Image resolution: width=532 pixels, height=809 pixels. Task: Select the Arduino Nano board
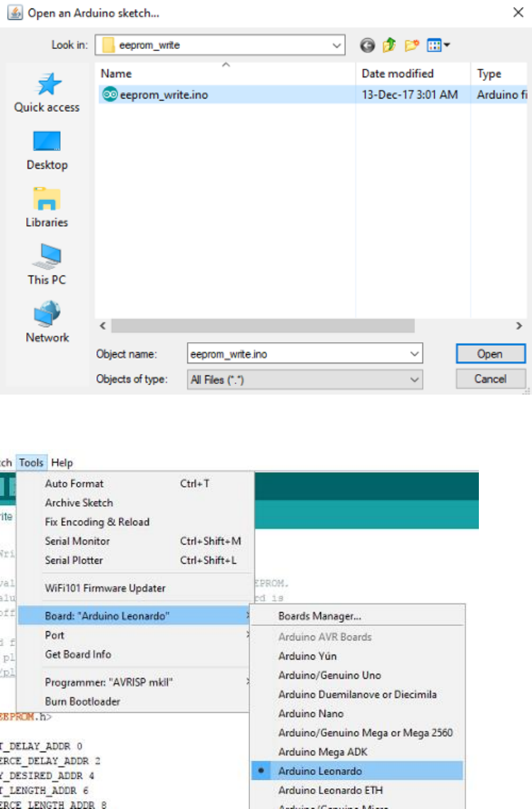[x=358, y=713]
